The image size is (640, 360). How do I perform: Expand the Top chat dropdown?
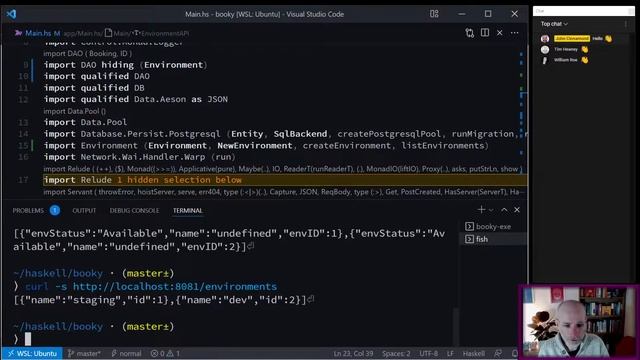[x=554, y=24]
